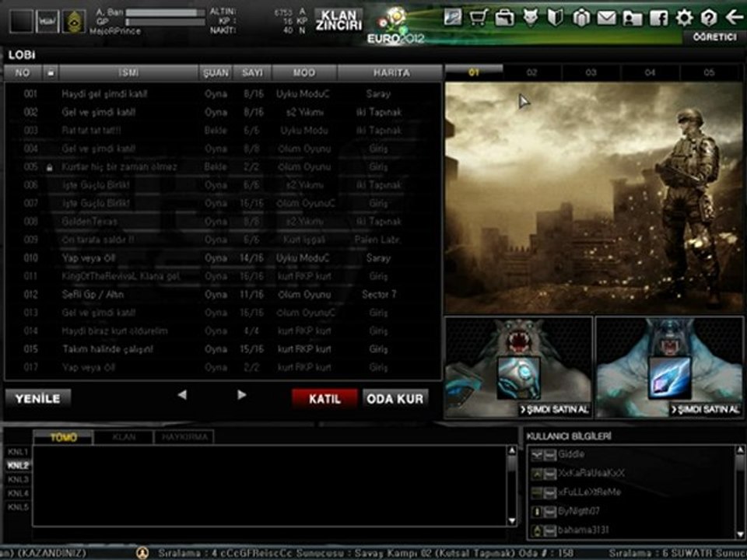The width and height of the screenshot is (747, 560).
Task: Click ŞİMDİ SATIN AL on left wolf item
Action: [x=555, y=410]
